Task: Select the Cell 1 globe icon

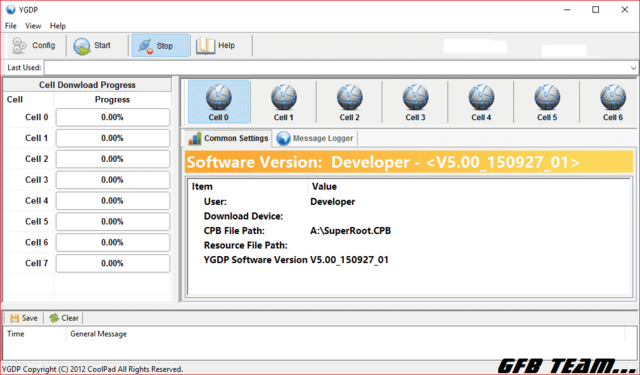Action: point(284,102)
